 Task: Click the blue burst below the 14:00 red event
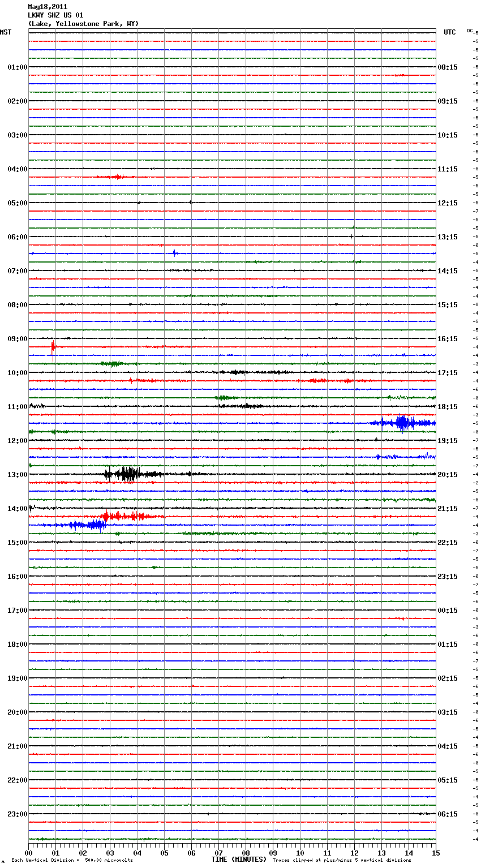[86, 525]
